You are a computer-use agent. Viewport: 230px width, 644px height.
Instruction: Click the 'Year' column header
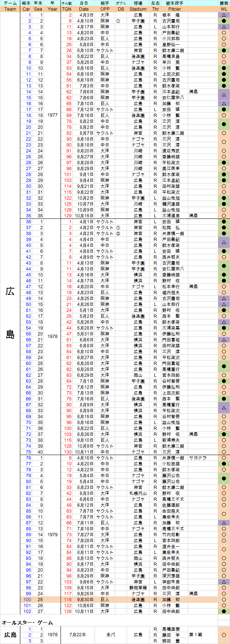click(52, 9)
